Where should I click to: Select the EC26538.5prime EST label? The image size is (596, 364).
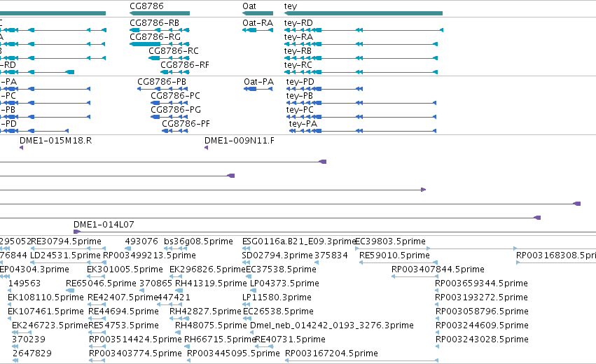tap(278, 312)
